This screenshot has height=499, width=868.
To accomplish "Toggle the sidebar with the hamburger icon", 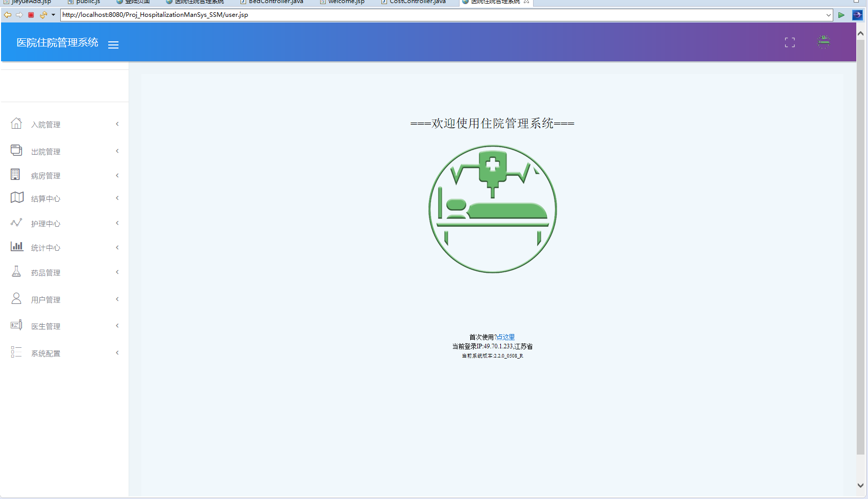I will coord(113,45).
